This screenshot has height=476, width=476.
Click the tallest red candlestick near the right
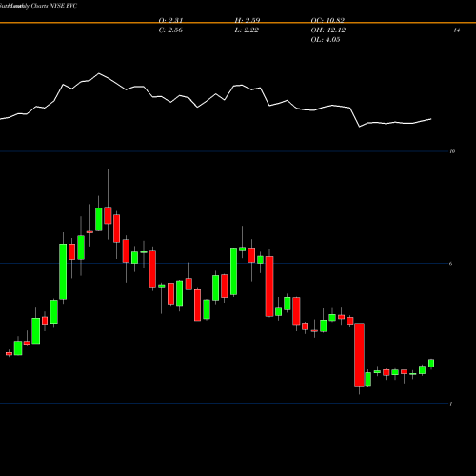pyautogui.click(x=359, y=355)
